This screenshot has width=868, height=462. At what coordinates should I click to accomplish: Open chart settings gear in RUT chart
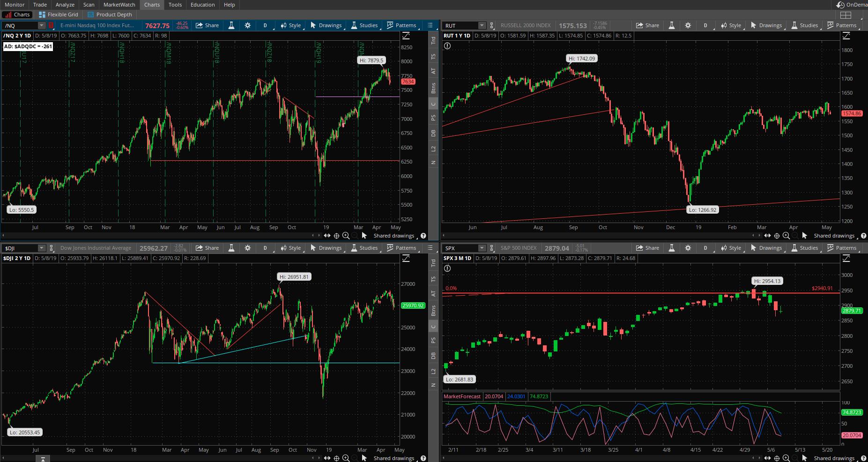coord(688,25)
